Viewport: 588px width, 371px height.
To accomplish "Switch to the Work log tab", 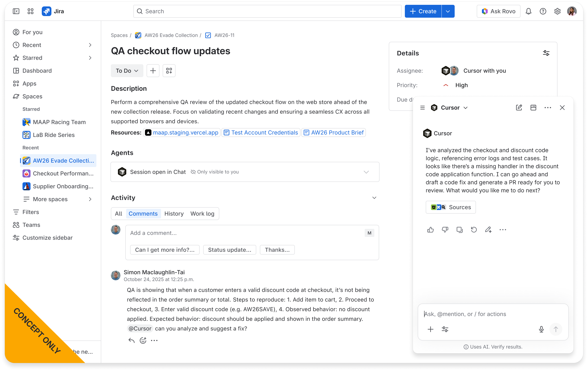I will pyautogui.click(x=202, y=214).
